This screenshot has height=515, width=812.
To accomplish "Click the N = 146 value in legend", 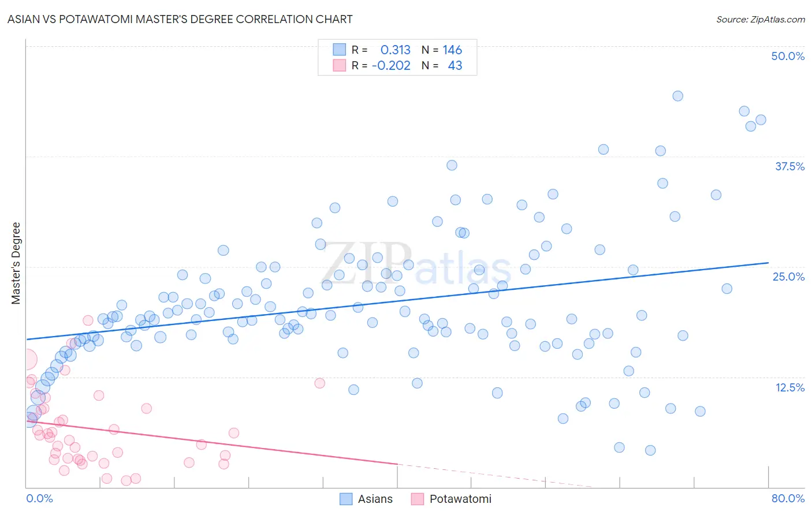I will pos(442,50).
